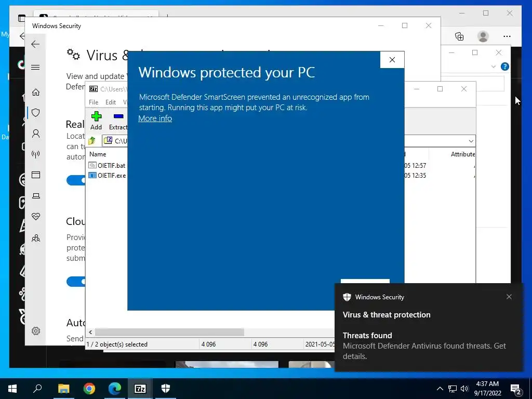Open Account protection in sidebar

36,134
